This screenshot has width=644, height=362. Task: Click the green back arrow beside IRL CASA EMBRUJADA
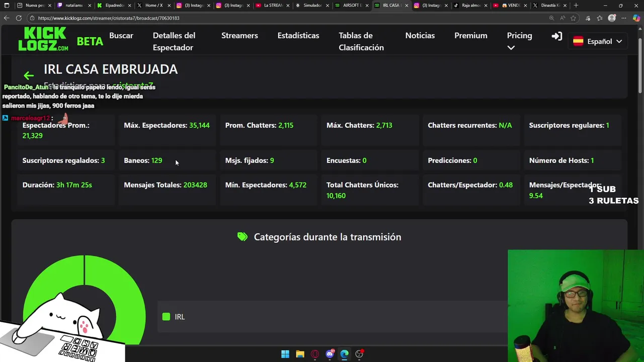click(x=29, y=75)
